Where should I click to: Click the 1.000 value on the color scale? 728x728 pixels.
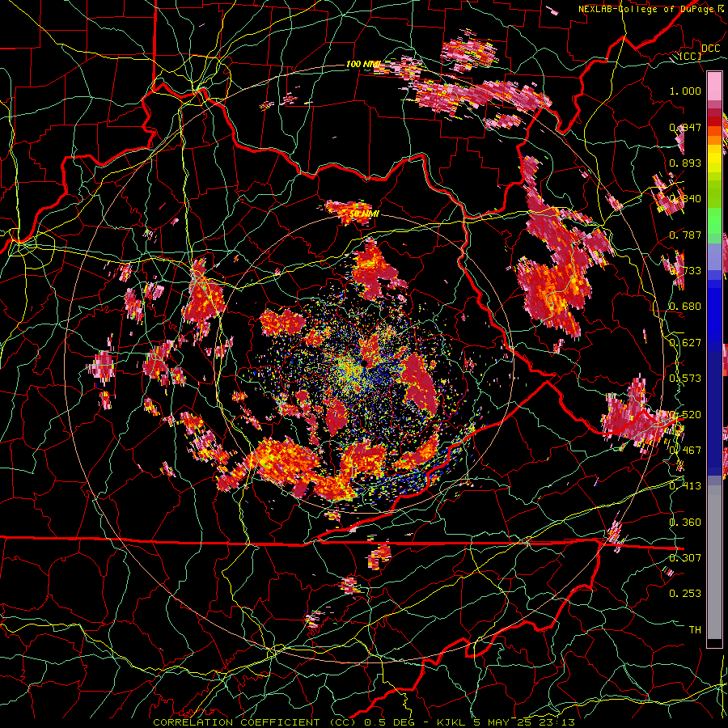click(x=685, y=91)
